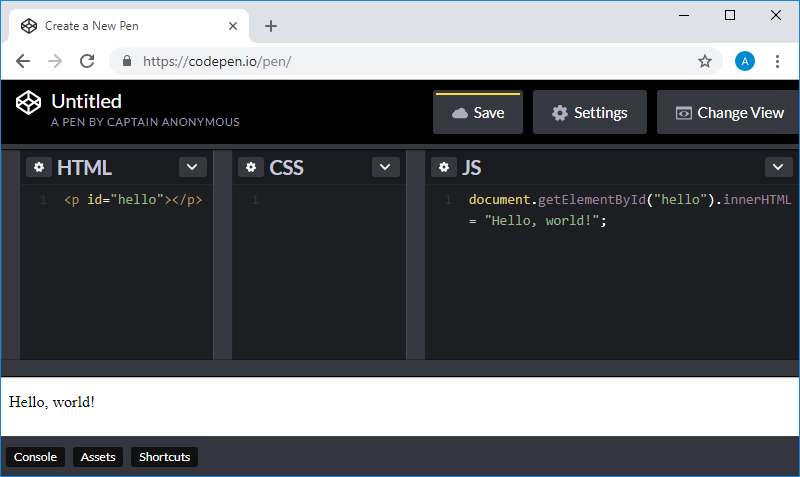Click the gear icon on Settings button

click(x=560, y=113)
